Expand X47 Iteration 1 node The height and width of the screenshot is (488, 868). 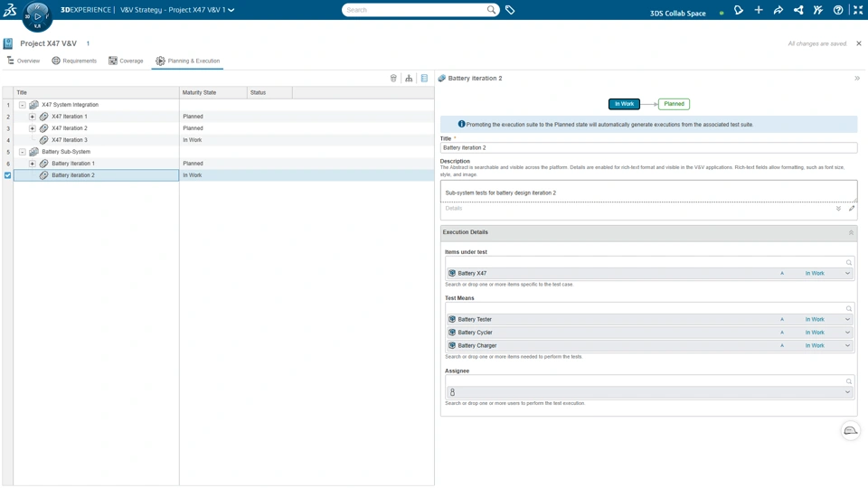33,117
